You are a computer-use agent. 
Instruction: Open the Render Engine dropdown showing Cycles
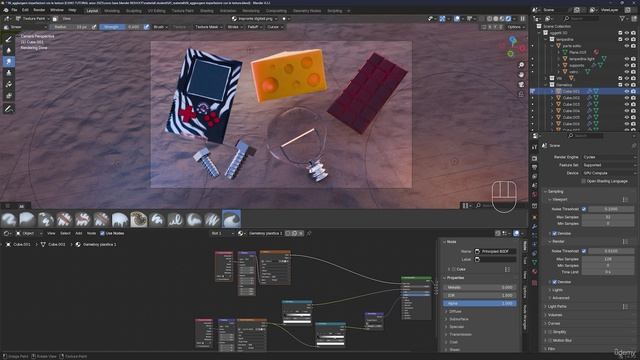pyautogui.click(x=609, y=157)
